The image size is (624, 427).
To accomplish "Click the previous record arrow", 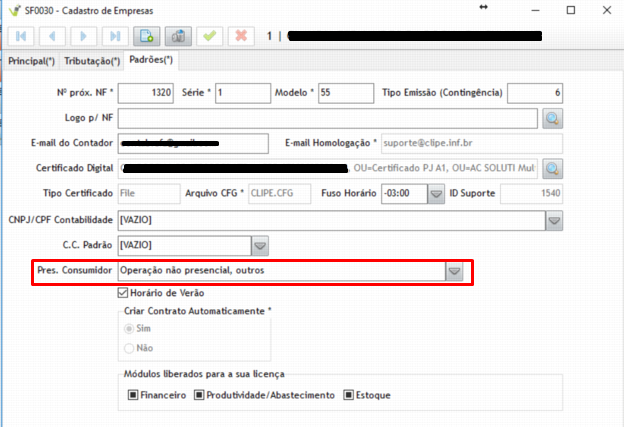I will coord(51,36).
